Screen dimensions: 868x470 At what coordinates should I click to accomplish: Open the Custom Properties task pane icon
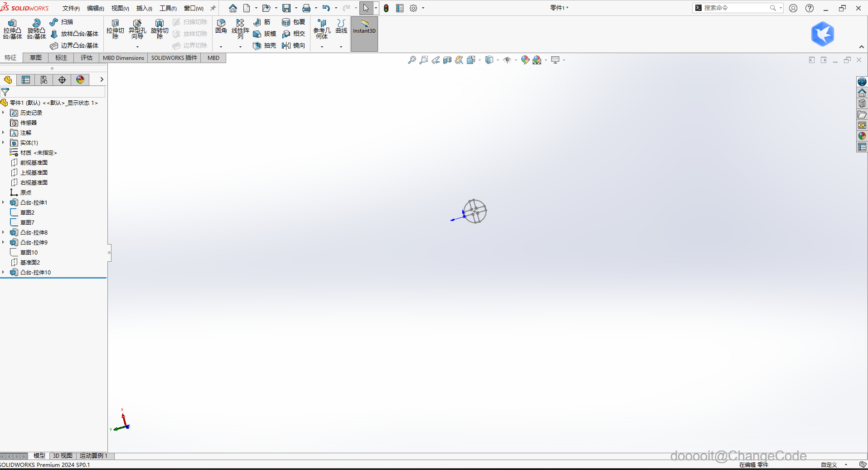(x=862, y=147)
